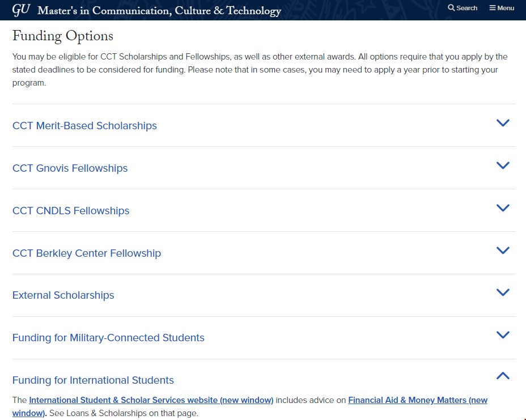
Task: Click the CCT Gnovis Fellowships heading
Action: coord(70,168)
